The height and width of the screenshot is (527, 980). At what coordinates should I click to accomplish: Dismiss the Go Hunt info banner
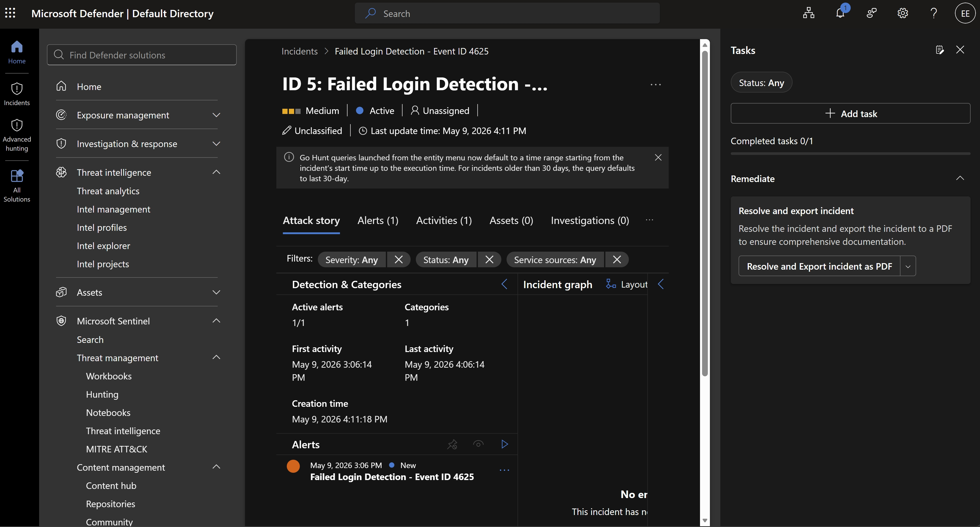(x=658, y=158)
